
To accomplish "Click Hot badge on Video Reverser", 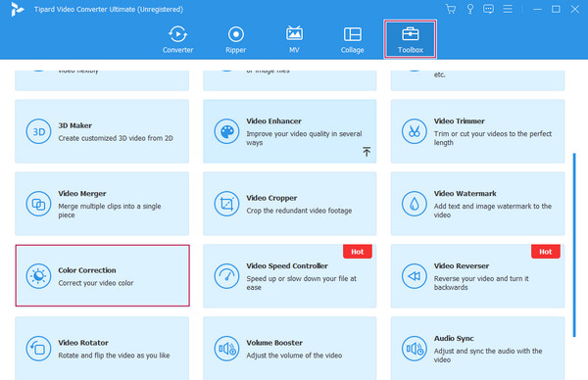I will [x=546, y=252].
